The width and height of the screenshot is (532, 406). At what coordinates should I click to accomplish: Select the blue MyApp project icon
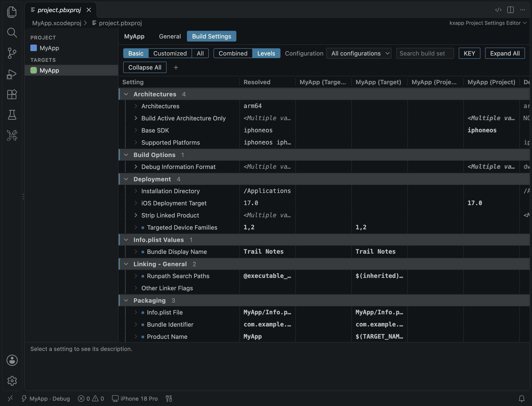click(34, 48)
